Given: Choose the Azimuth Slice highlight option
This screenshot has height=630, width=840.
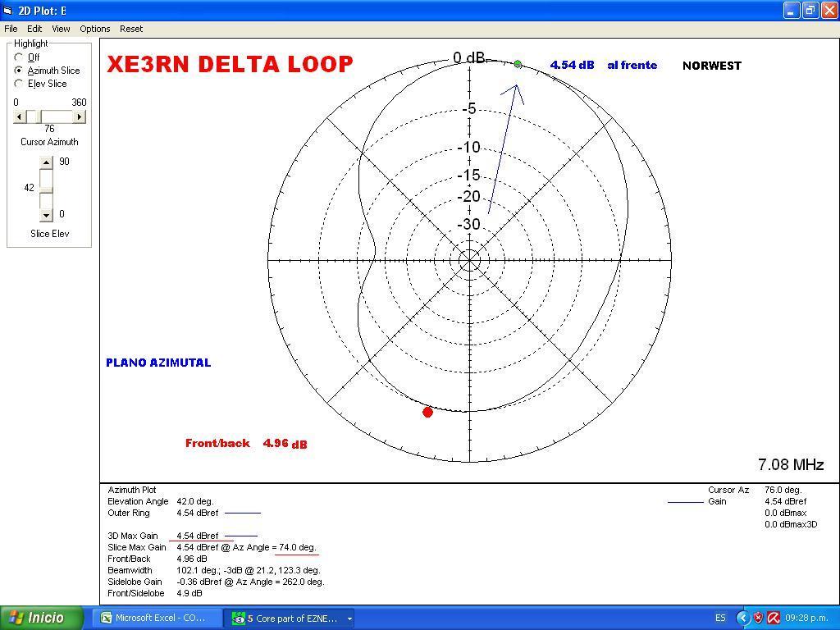Looking at the screenshot, I should click(19, 71).
